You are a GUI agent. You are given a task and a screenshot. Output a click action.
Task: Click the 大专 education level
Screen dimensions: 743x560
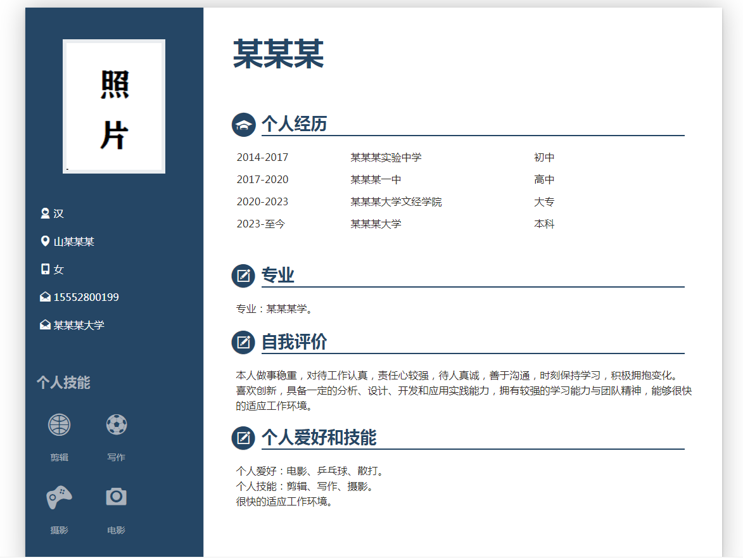pos(544,202)
